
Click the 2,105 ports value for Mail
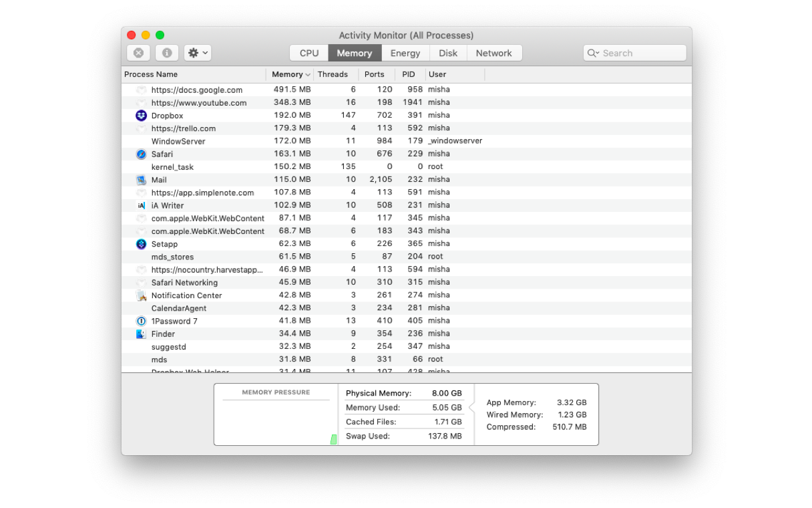tap(381, 180)
